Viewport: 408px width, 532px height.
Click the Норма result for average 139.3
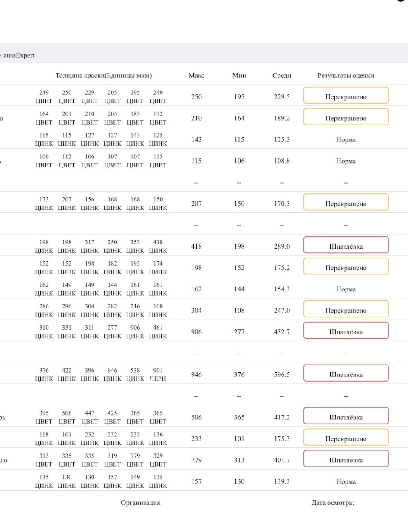point(346,481)
